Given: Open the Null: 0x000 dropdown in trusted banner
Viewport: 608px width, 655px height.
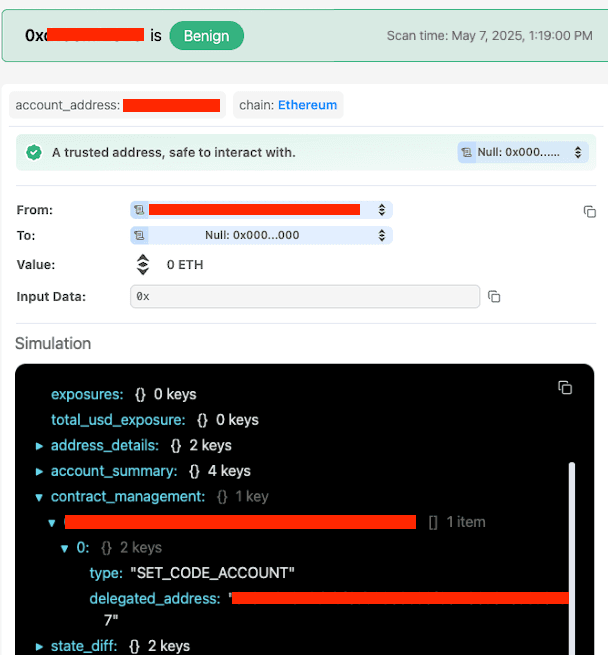Looking at the screenshot, I should (x=578, y=152).
